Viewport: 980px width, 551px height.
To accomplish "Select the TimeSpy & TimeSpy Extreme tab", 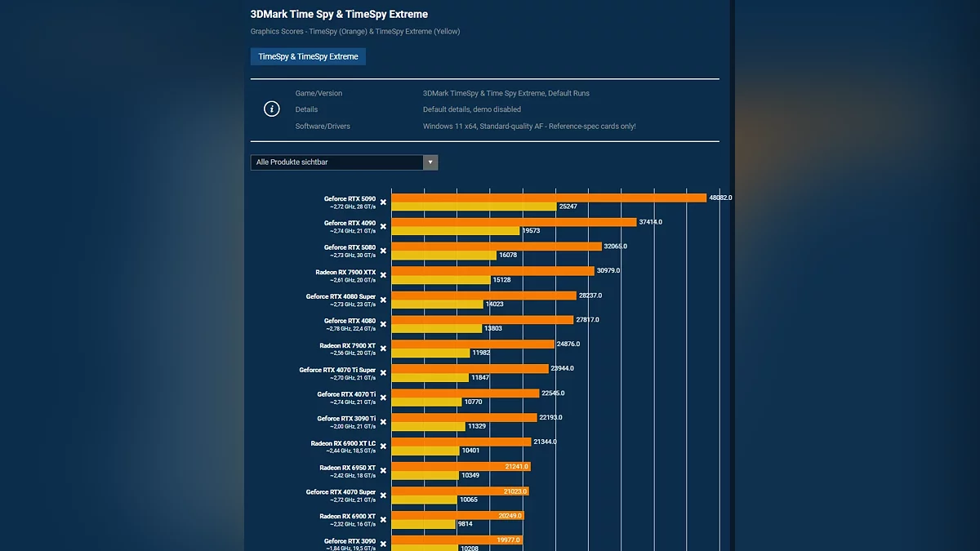I will tap(308, 56).
